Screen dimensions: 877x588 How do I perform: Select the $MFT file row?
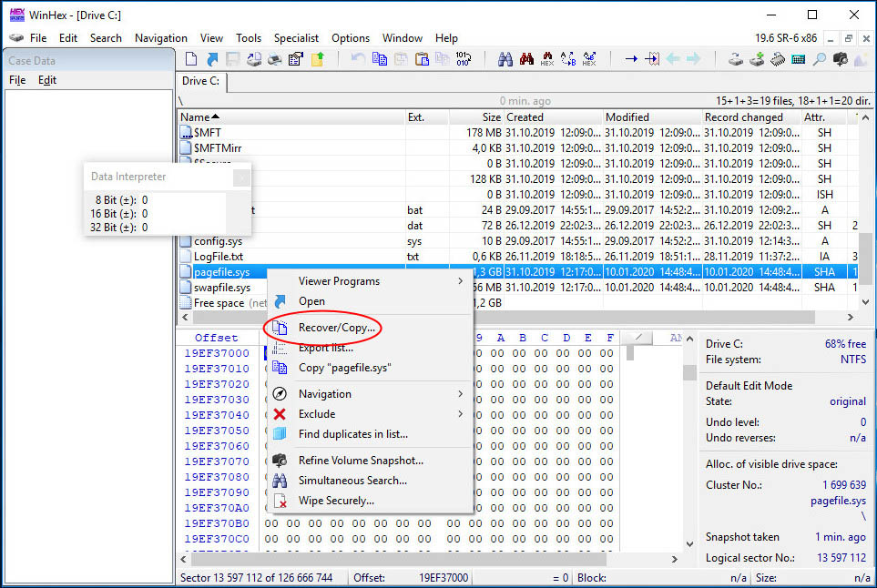pos(518,133)
